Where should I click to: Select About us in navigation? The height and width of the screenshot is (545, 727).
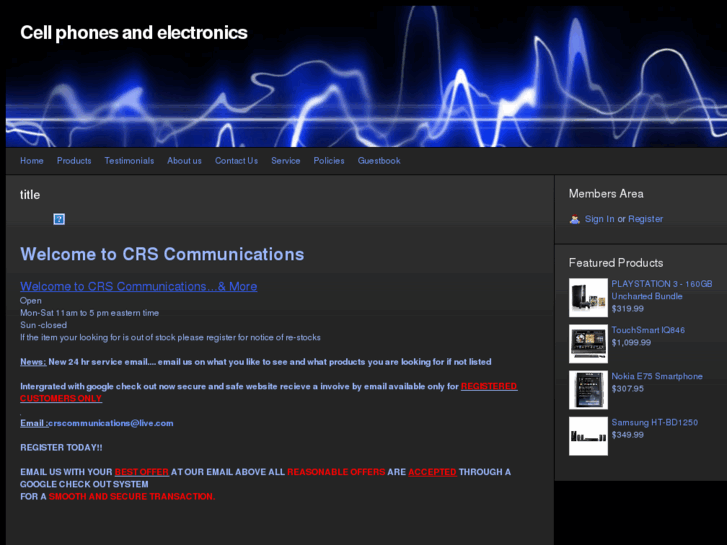[184, 160]
